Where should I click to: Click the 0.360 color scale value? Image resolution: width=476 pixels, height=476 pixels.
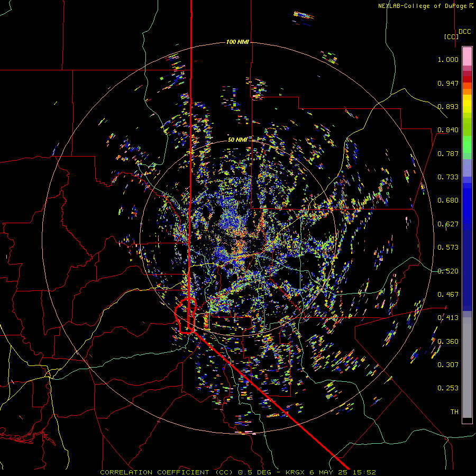(x=448, y=342)
